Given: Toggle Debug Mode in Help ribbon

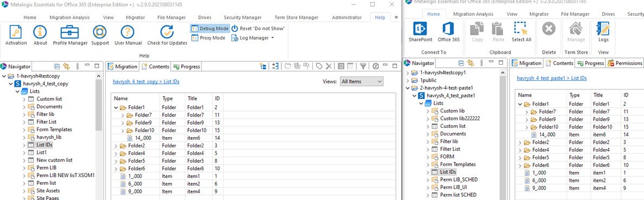Looking at the screenshot, I should point(209,29).
